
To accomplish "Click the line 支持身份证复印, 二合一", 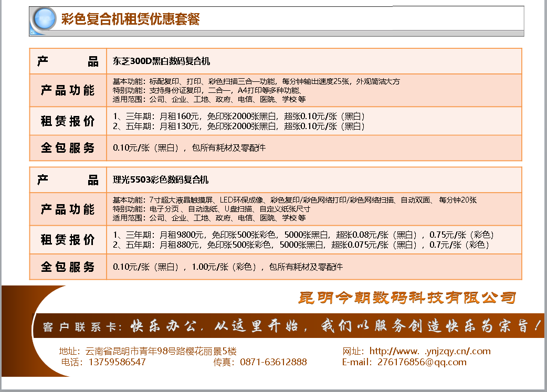I will pos(207,90).
